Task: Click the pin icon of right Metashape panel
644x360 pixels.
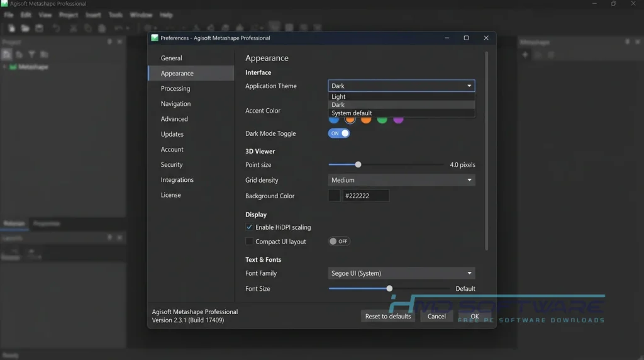Action: (x=628, y=42)
